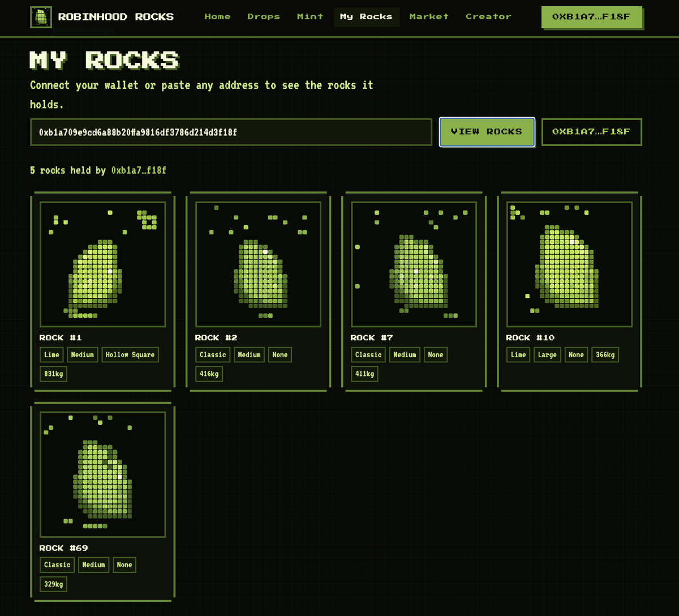Image resolution: width=679 pixels, height=616 pixels.
Task: Click the None tag on Rock #69
Action: [124, 565]
